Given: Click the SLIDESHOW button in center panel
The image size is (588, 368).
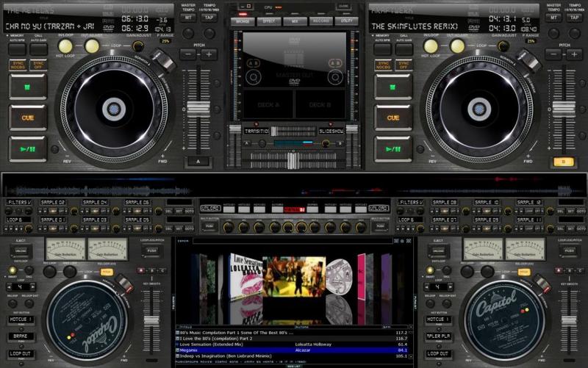Looking at the screenshot, I should 335,131.
